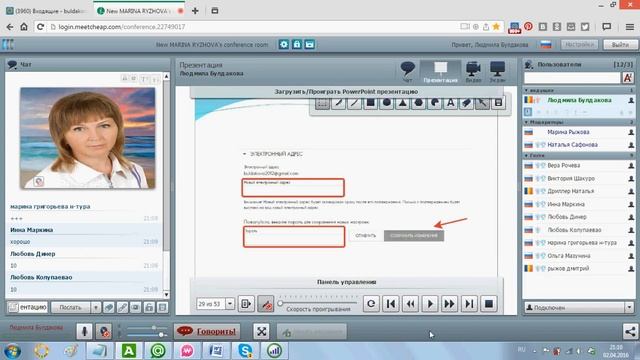Viewport: 640px width, 360px height.
Task: Reload the presentation with refresh button
Action: pos(371,304)
